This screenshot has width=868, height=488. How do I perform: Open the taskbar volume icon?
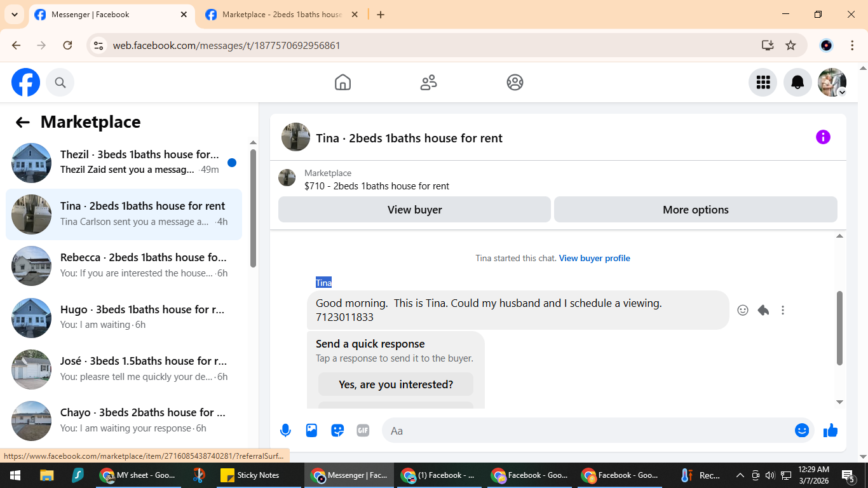[x=770, y=475]
